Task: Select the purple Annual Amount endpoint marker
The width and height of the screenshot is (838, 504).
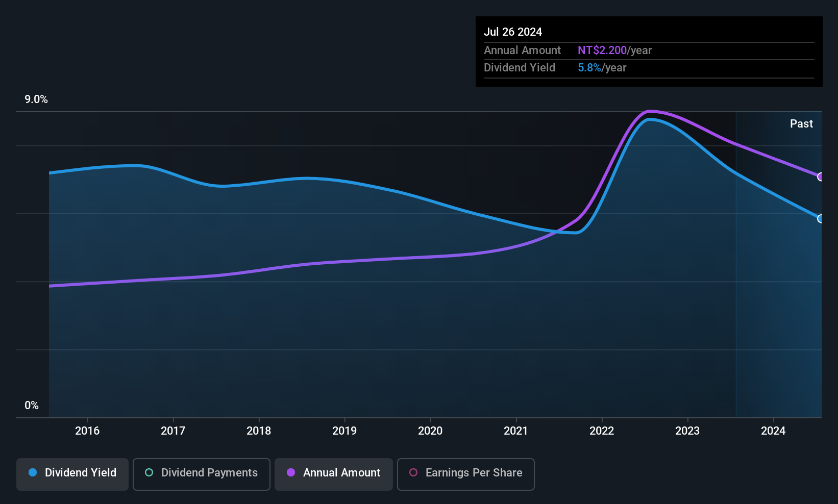Action: coord(821,177)
